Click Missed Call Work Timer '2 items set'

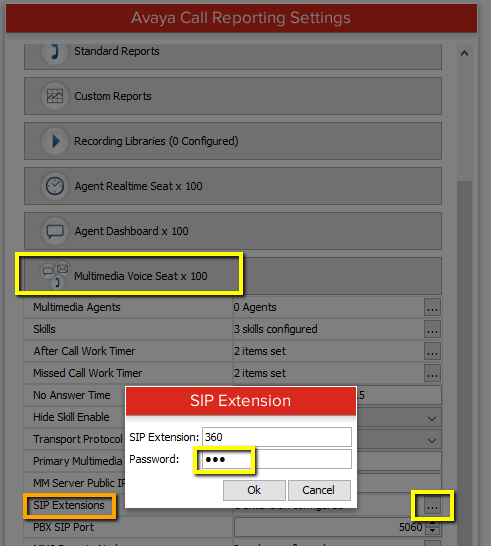click(x=260, y=373)
